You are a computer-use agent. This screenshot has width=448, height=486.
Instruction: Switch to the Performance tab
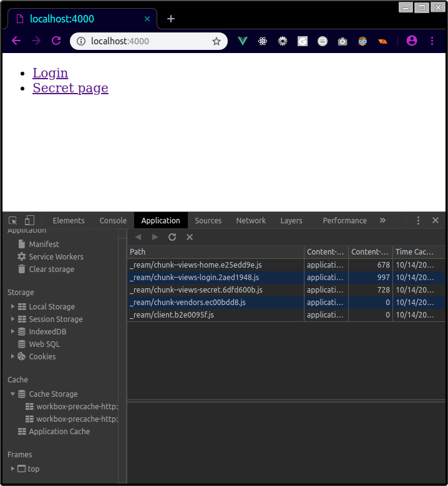344,220
